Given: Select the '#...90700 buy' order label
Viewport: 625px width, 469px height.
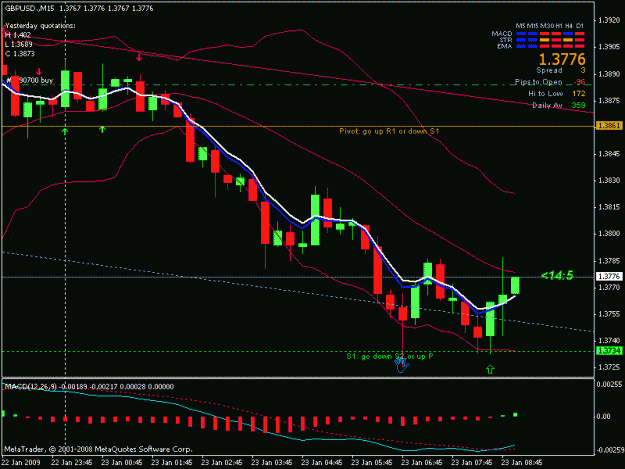Looking at the screenshot, I should coord(30,80).
